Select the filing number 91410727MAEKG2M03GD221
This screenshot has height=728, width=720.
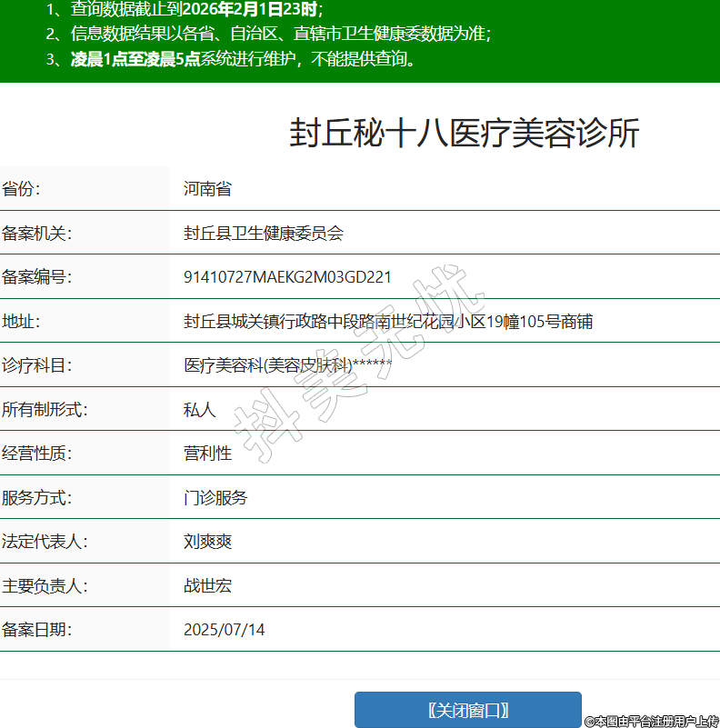point(287,277)
